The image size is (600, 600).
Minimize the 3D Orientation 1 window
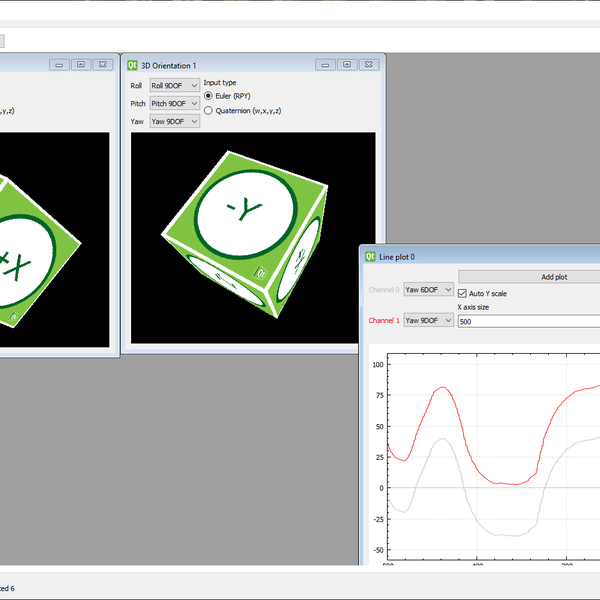[324, 65]
